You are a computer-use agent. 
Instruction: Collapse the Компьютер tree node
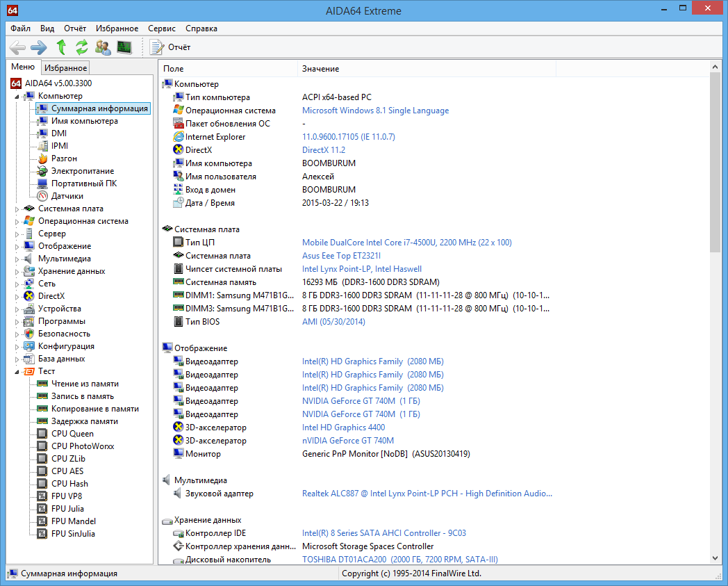[x=17, y=97]
